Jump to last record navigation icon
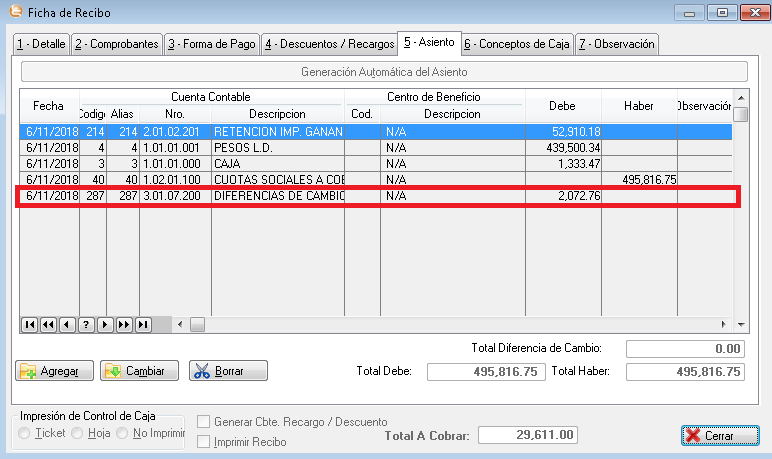 143,324
